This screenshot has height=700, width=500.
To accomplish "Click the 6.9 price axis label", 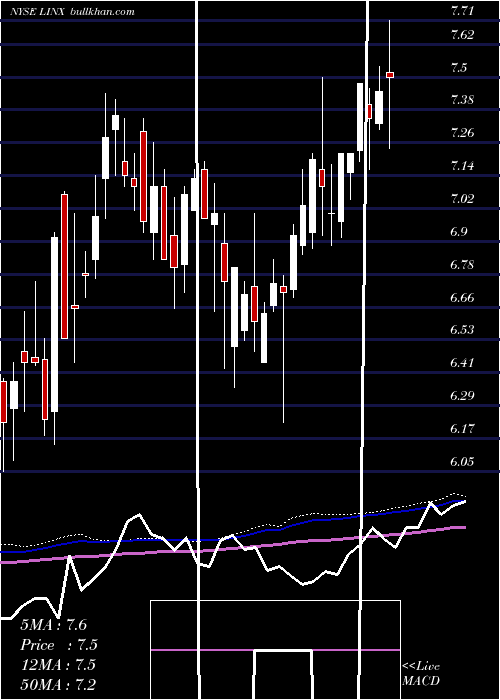I will (459, 232).
